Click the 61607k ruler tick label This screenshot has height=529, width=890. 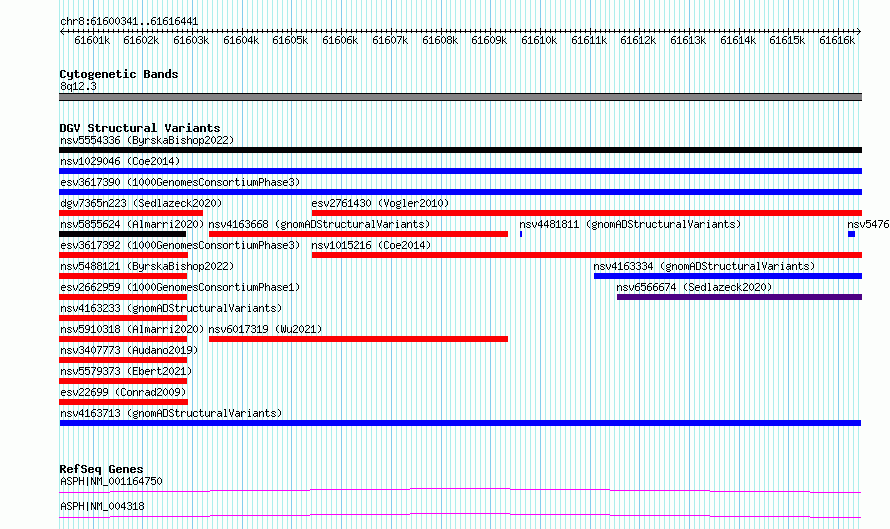[390, 40]
